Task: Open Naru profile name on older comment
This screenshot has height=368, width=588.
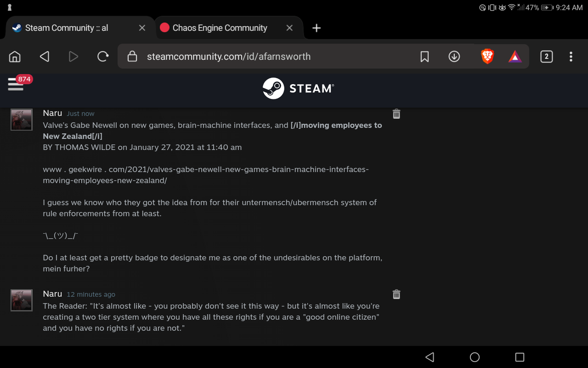Action: click(52, 294)
